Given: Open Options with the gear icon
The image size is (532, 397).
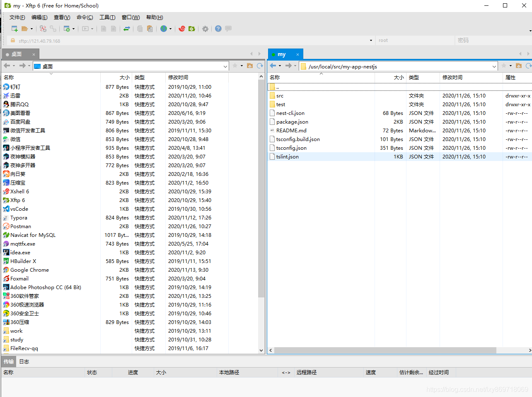Looking at the screenshot, I should click(205, 29).
